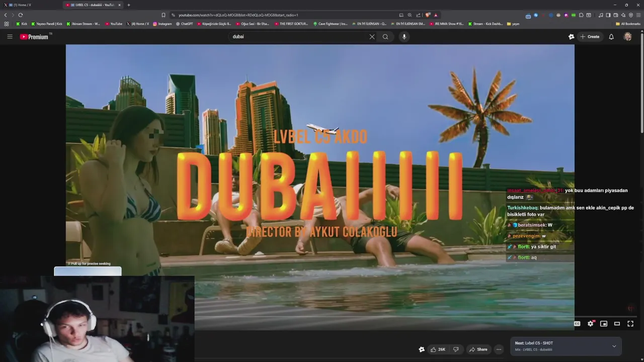Open Leo AI star icon
Screen dimensions: 644x362
(x=623, y=15)
